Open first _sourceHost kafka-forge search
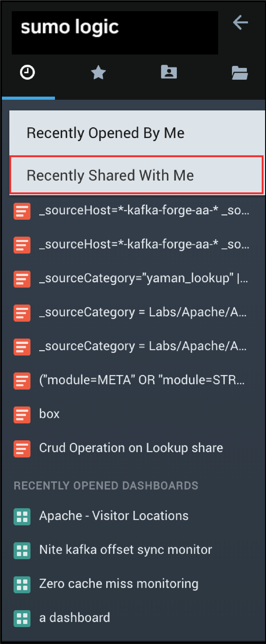The image size is (266, 644). click(x=144, y=210)
